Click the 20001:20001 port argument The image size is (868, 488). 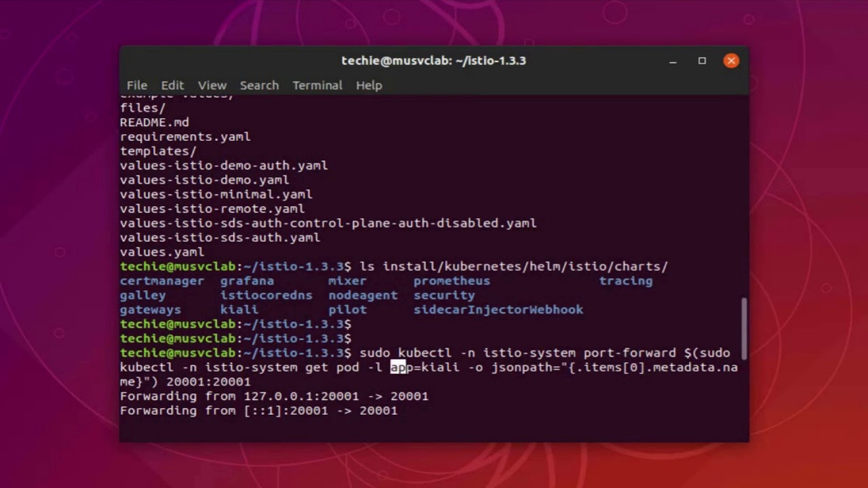(x=208, y=382)
